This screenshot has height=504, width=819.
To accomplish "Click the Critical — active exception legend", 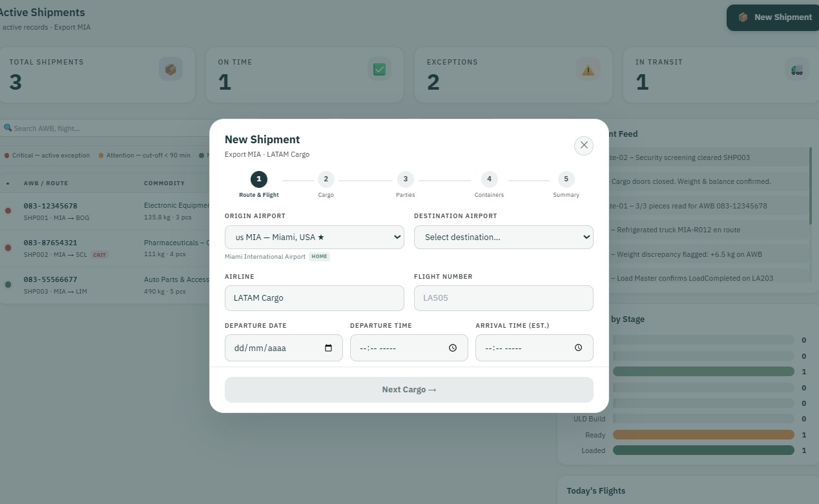I will click(x=47, y=156).
